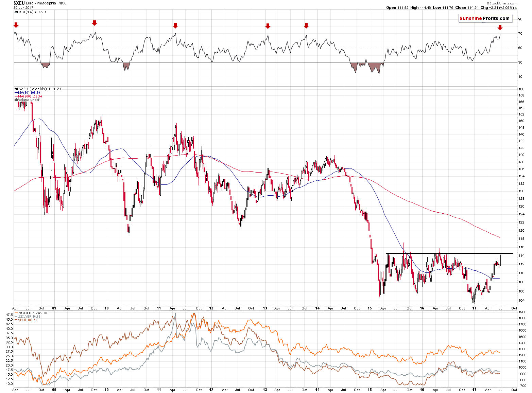
Task: Click the 150 label on the price axis
Action: pyautogui.click(x=521, y=121)
